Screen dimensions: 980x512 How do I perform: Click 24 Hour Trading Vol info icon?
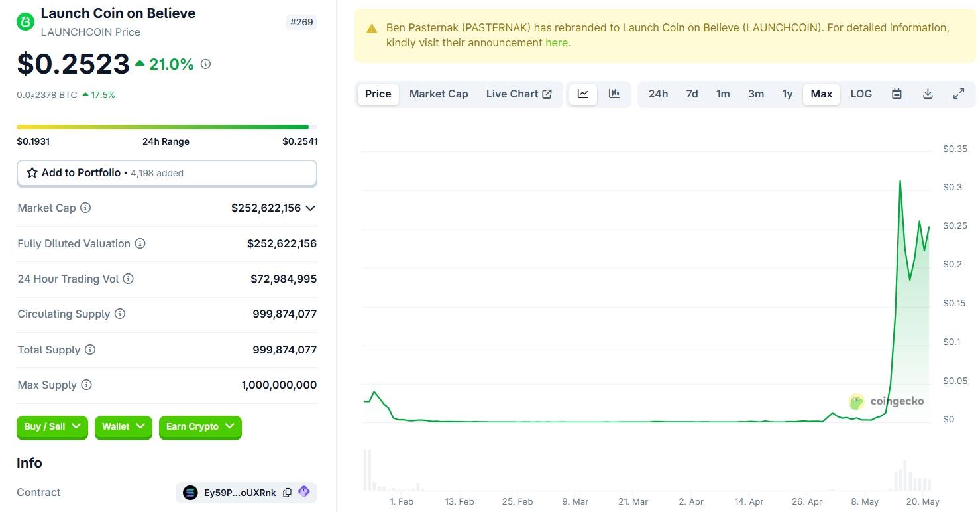coord(128,279)
